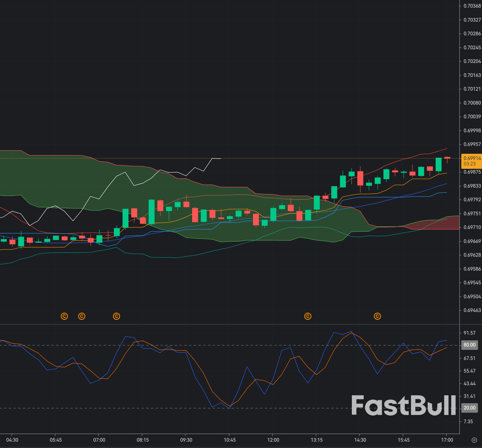The width and height of the screenshot is (482, 448).
Task: Click the 80.00 oscillator level label
Action: click(x=470, y=345)
